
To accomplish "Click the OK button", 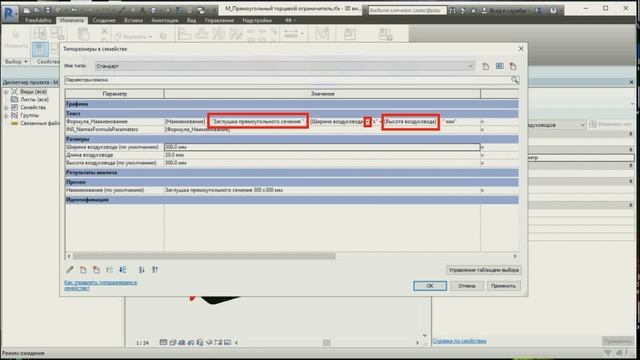I will (430, 286).
